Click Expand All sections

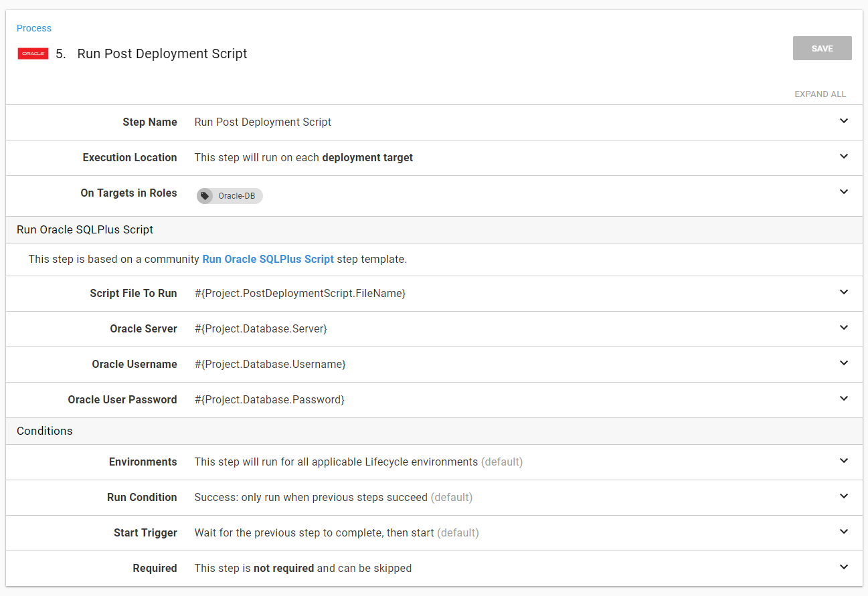(820, 94)
